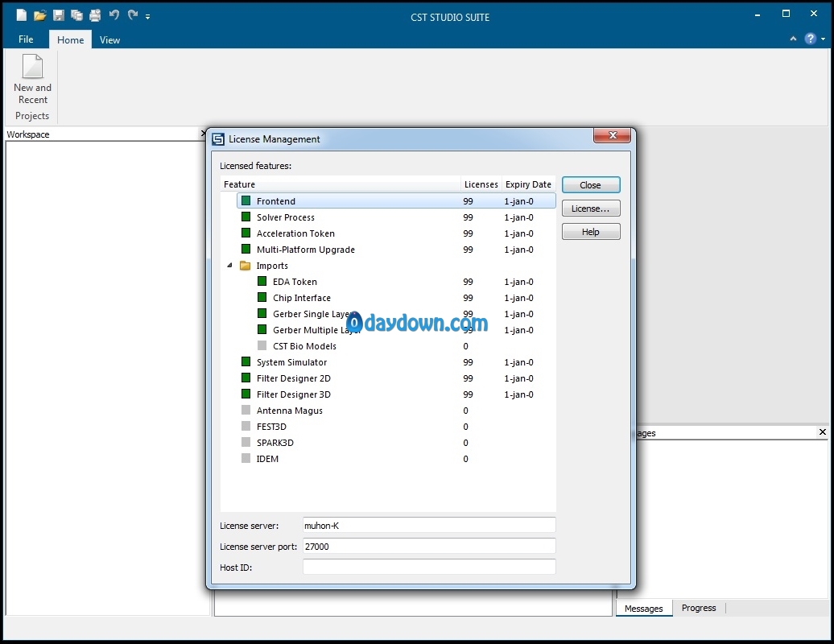
Task: Click the Undo arrow icon
Action: [x=114, y=14]
